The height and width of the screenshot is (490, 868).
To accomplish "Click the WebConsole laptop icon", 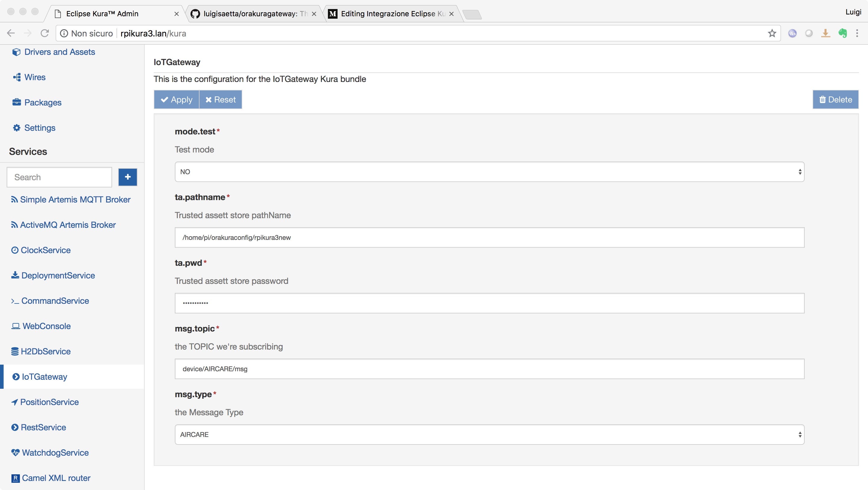I will pyautogui.click(x=15, y=326).
